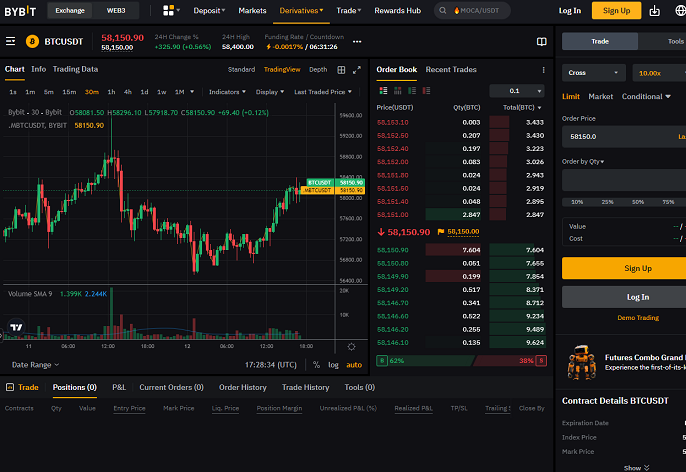Viewport: 686px width, 472px height.
Task: Toggle log scale on chart
Action: tap(333, 365)
